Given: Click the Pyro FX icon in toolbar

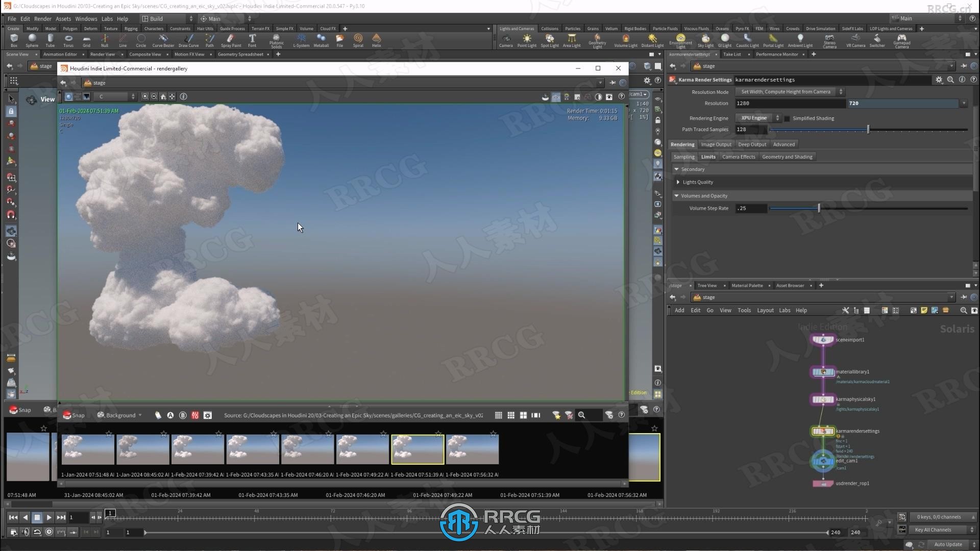Looking at the screenshot, I should pyautogui.click(x=742, y=28).
